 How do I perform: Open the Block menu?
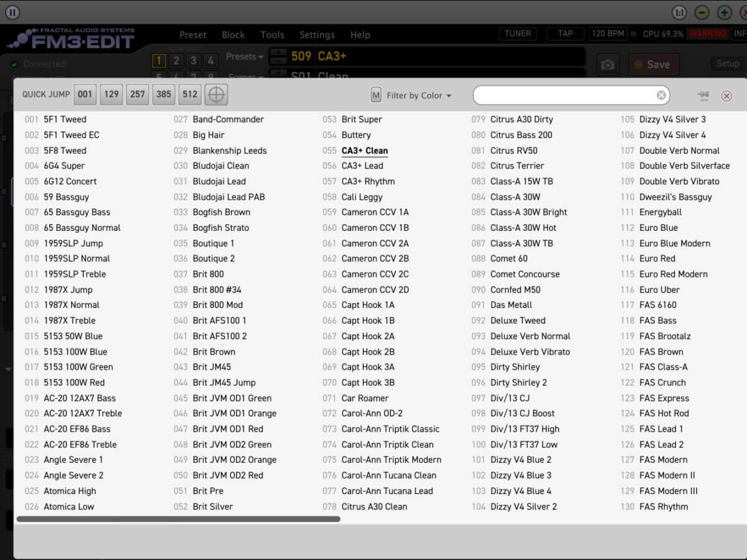[x=233, y=35]
